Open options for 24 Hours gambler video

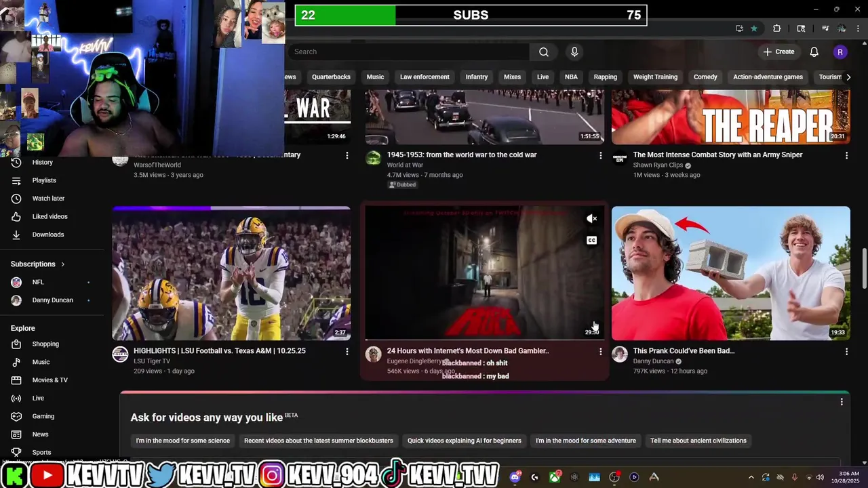(600, 352)
